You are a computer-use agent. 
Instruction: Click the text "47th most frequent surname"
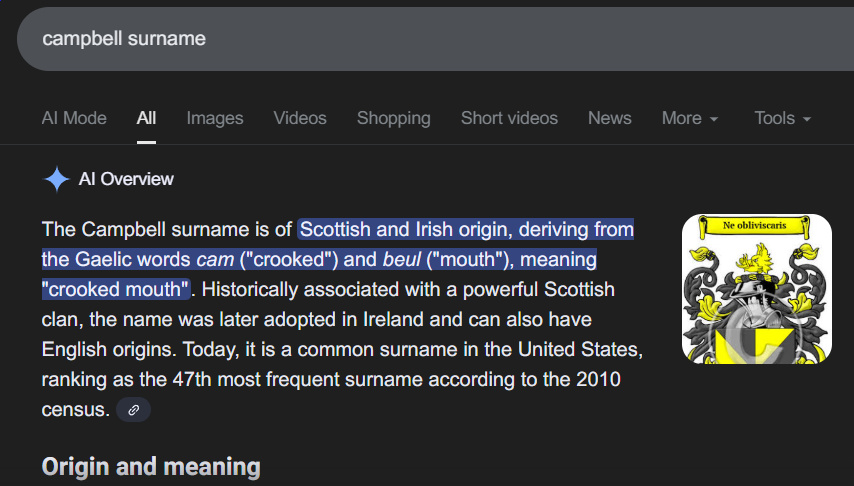297,379
